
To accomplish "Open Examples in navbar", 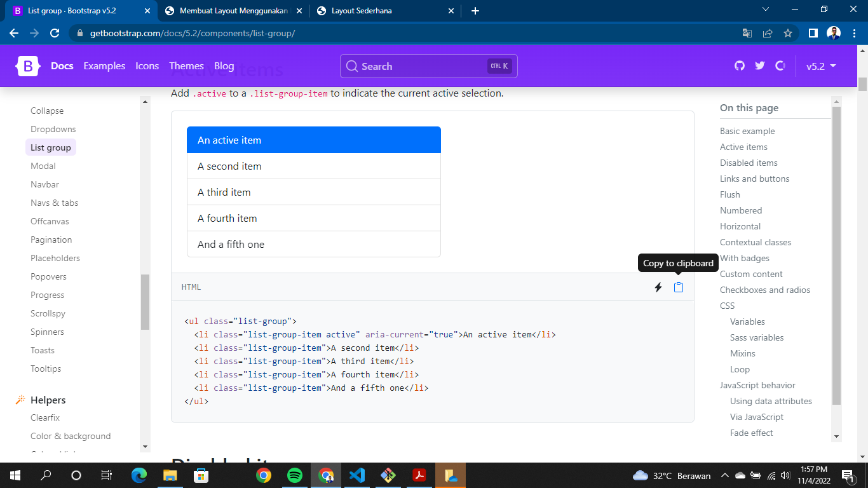I will tap(104, 66).
